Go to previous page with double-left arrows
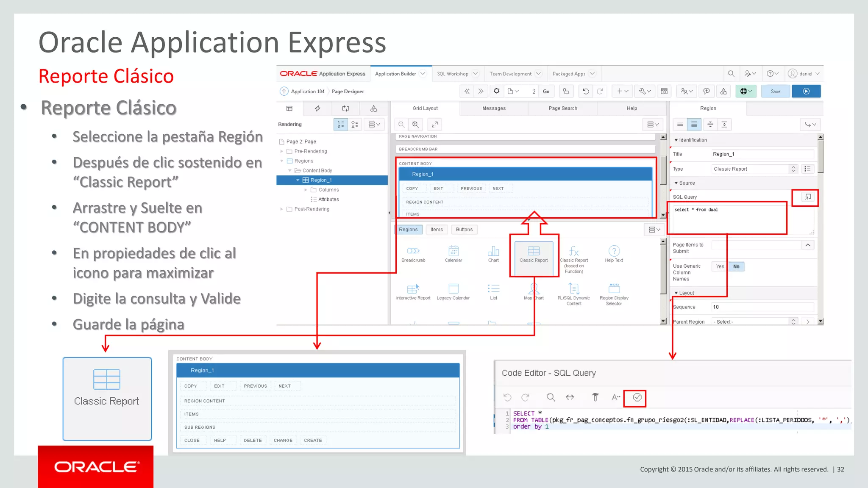The height and width of the screenshot is (488, 868). (467, 91)
